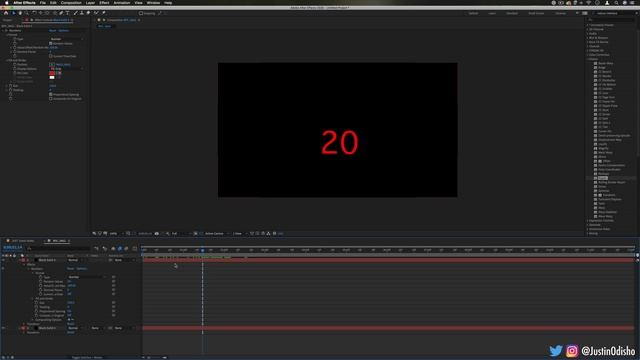The image size is (640, 360).
Task: Switch to the Small Screen workspace
Action: click(x=536, y=13)
